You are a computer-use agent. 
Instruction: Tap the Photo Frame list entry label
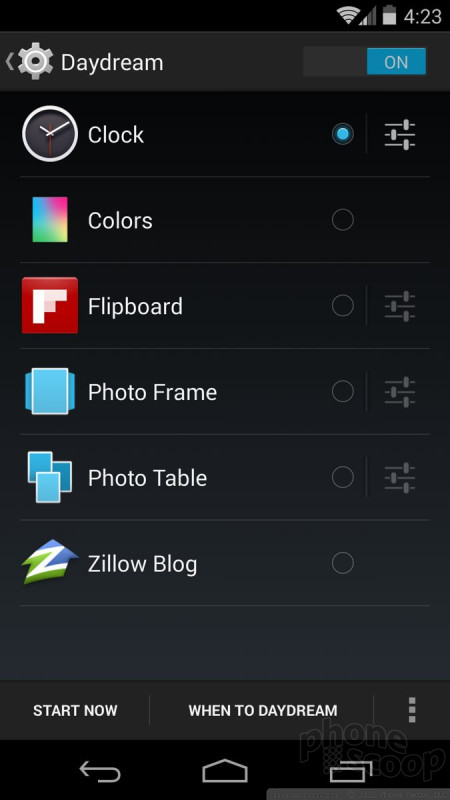tap(153, 392)
